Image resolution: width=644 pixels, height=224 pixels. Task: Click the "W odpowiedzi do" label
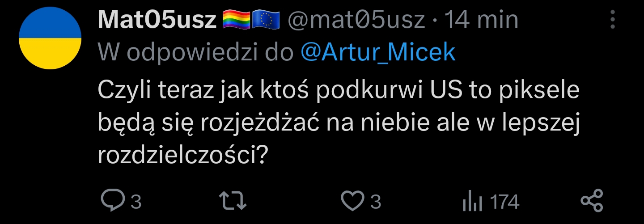point(197,53)
